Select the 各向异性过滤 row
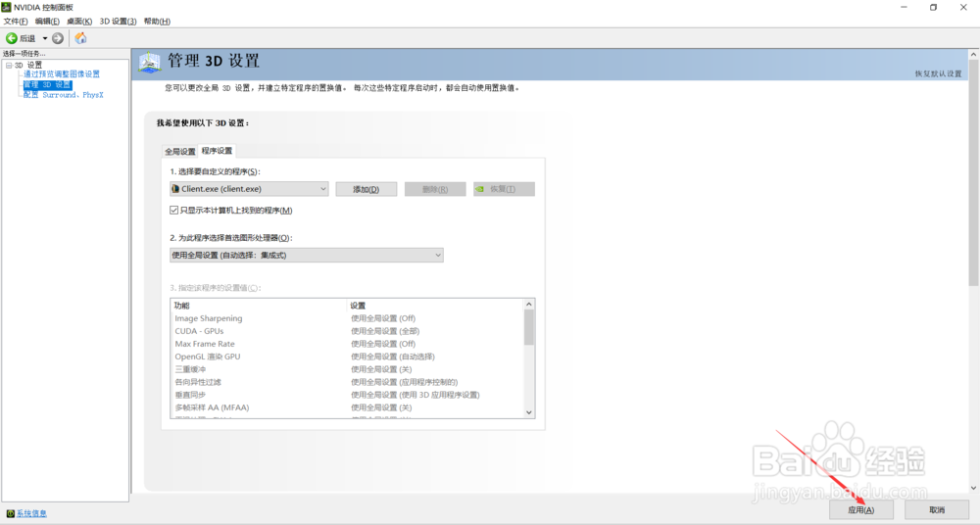980x525 pixels. tap(347, 382)
